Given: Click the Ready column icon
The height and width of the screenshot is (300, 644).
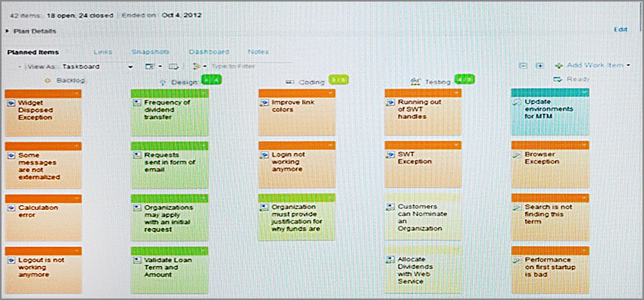Looking at the screenshot, I should (558, 80).
